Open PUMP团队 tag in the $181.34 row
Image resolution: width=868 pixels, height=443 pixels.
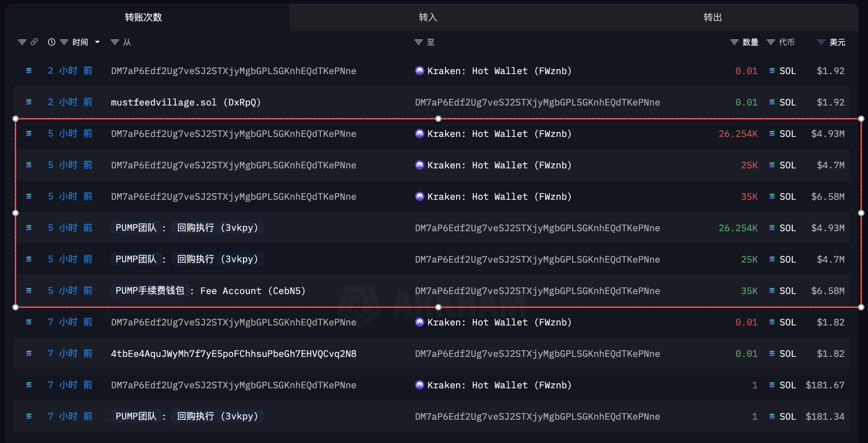pyautogui.click(x=136, y=416)
